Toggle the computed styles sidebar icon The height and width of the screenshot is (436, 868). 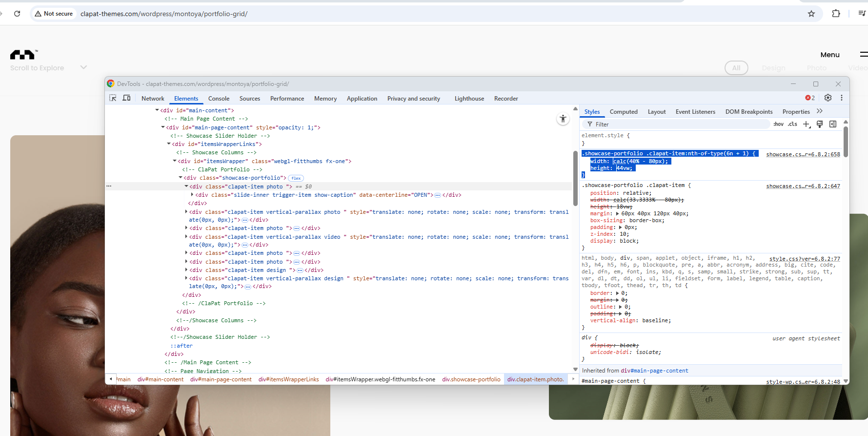click(833, 124)
